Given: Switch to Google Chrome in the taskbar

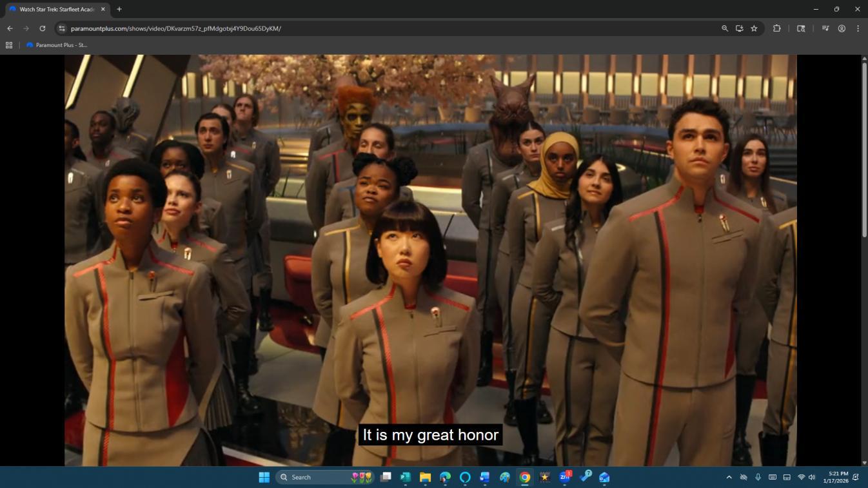Looking at the screenshot, I should (x=525, y=477).
